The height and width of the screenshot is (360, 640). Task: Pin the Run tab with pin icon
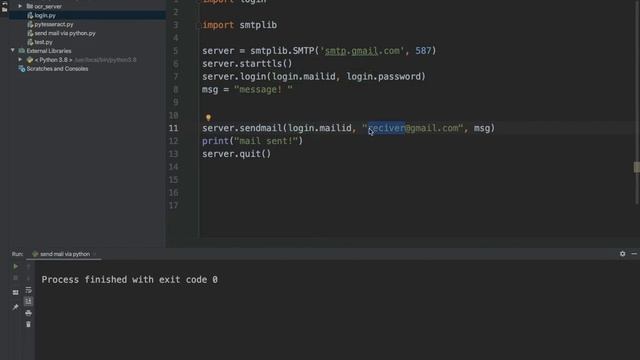(16, 307)
